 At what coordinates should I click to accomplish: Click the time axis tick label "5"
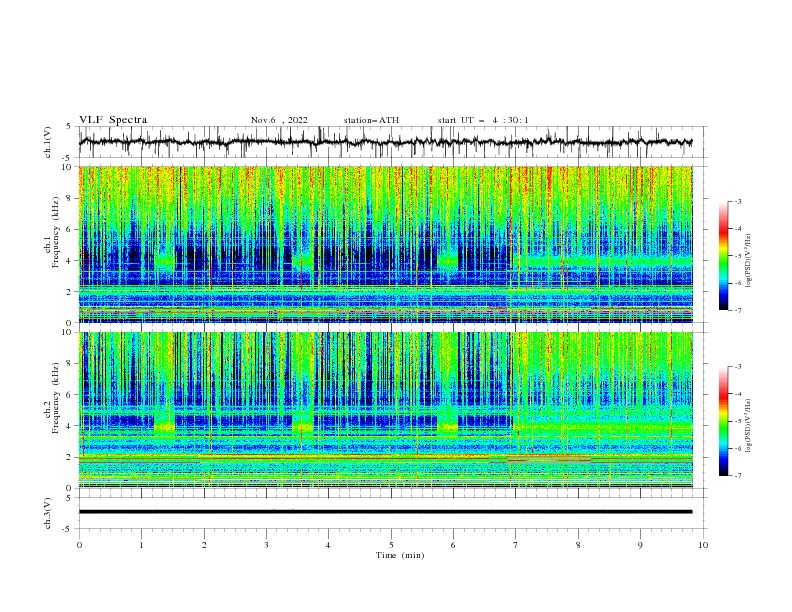(x=391, y=545)
